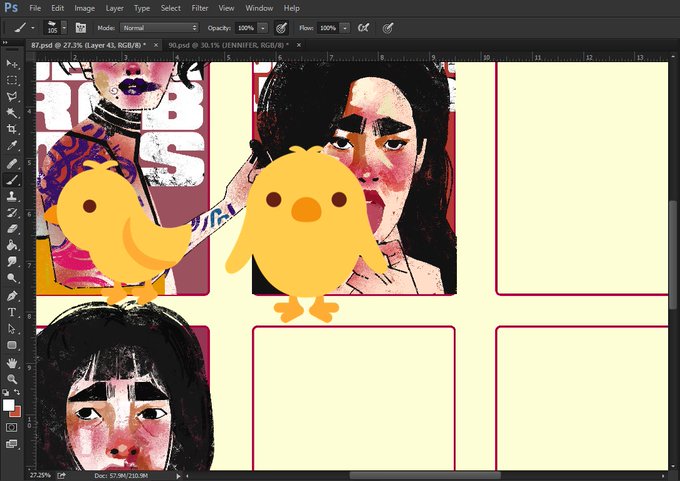680x481 pixels.
Task: Open the View menu
Action: 226,8
